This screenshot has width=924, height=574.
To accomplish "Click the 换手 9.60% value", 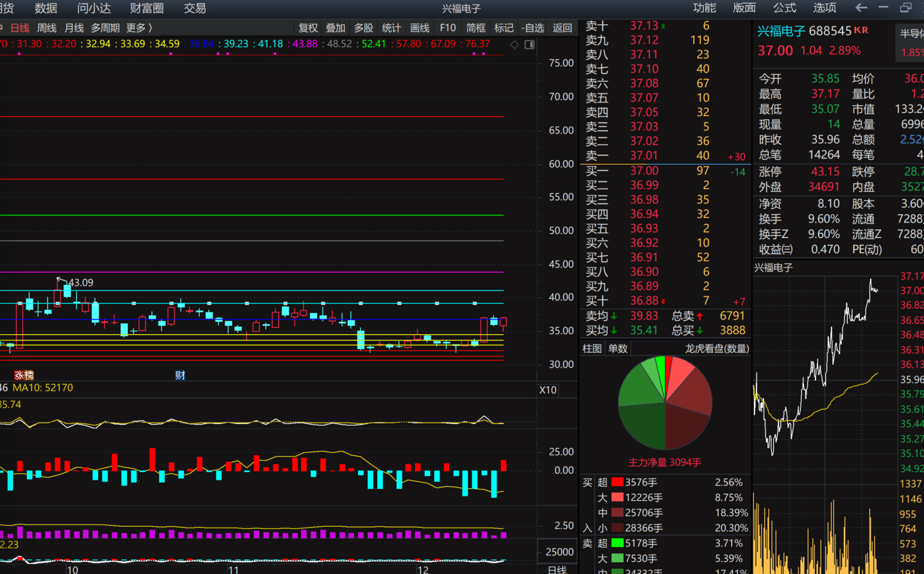I will (824, 219).
